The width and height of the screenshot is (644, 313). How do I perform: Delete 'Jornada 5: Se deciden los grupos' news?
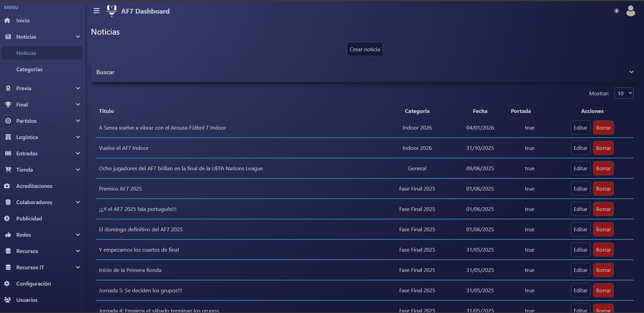click(603, 290)
